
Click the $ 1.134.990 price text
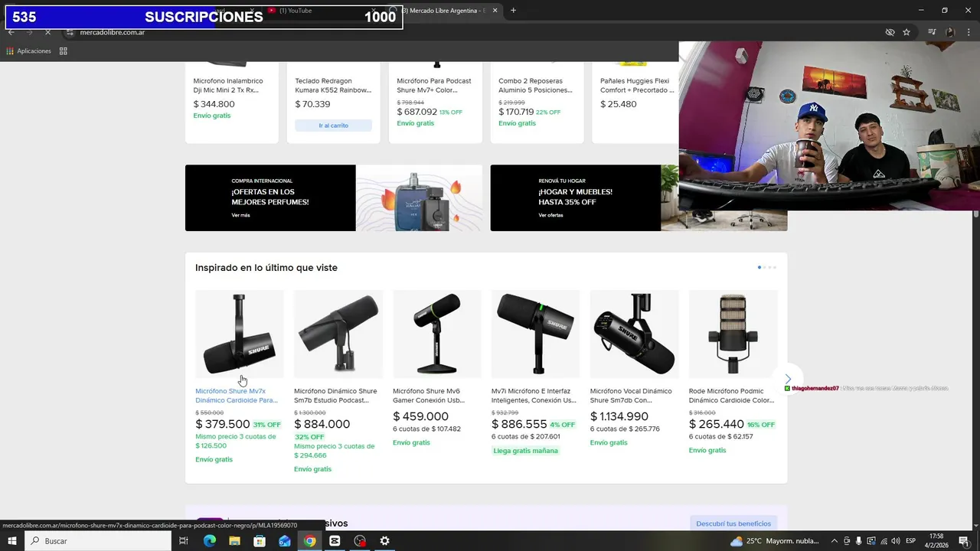tap(619, 416)
